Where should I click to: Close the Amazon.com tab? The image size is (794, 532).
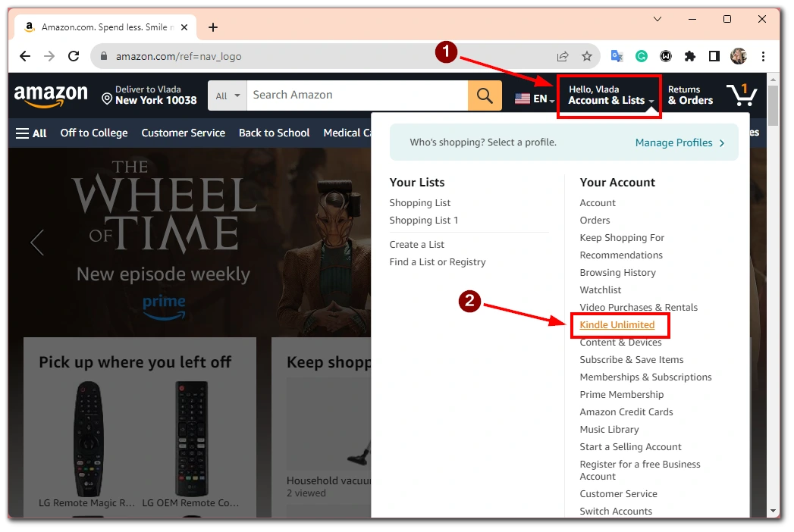184,27
